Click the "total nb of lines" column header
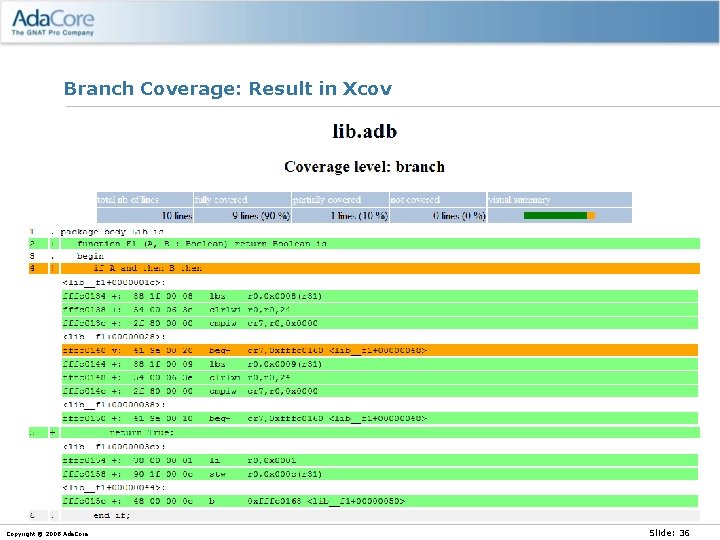Screen dimensions: 720x540 (145, 200)
